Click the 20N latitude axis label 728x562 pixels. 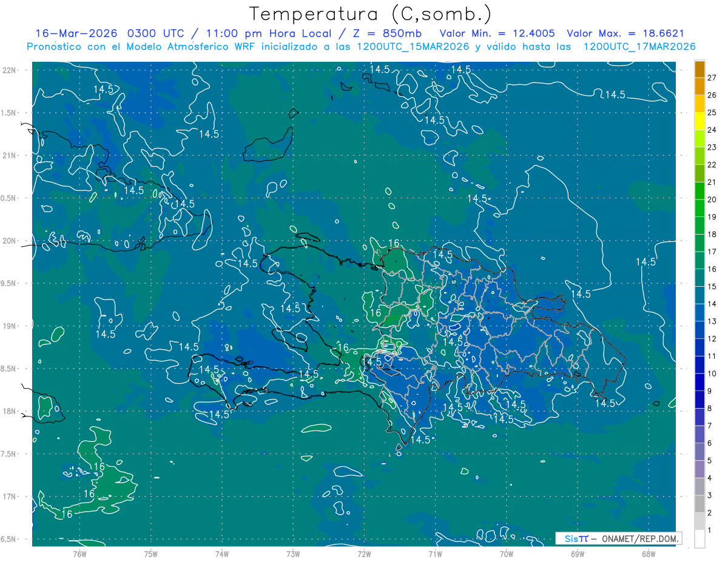(x=9, y=241)
